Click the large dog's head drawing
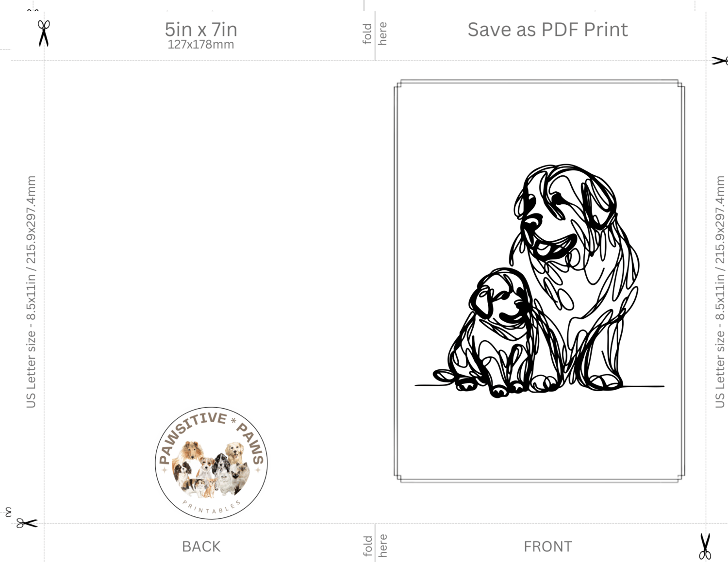This screenshot has height=562, width=728. pos(565,214)
